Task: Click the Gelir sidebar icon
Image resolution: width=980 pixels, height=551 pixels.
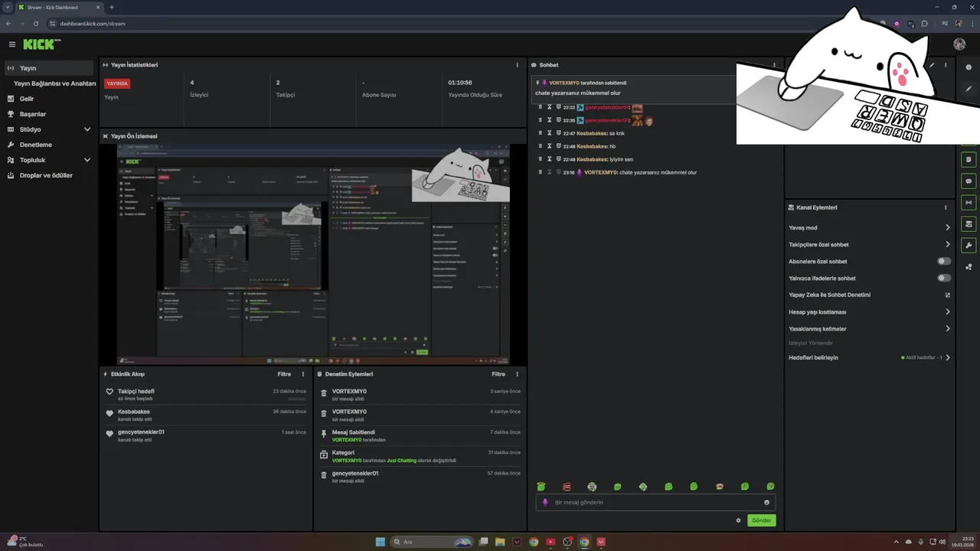Action: (11, 99)
